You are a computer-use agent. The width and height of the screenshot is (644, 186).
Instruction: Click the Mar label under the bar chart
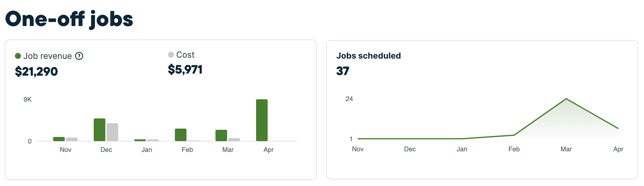click(x=228, y=150)
